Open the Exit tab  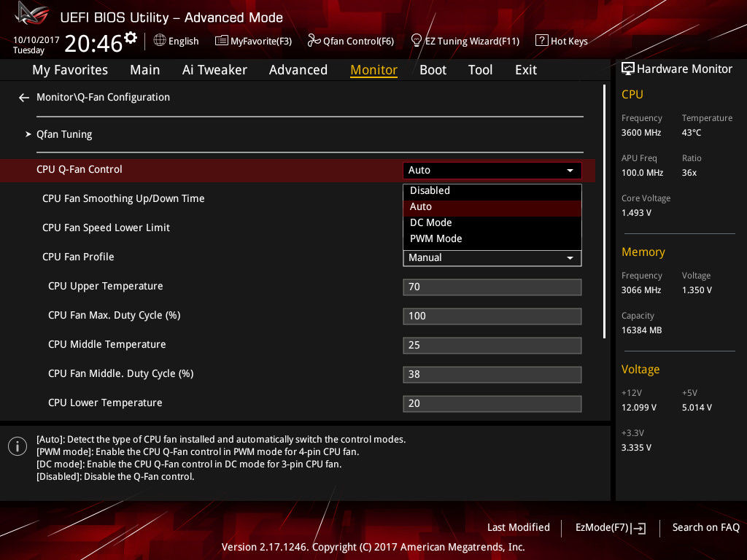tap(526, 70)
